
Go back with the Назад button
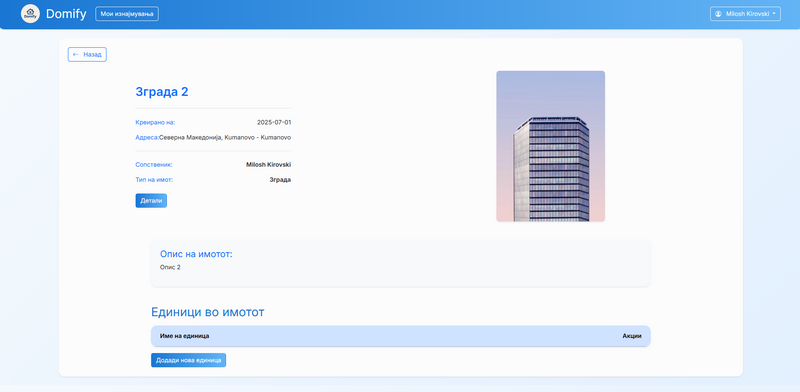87,55
